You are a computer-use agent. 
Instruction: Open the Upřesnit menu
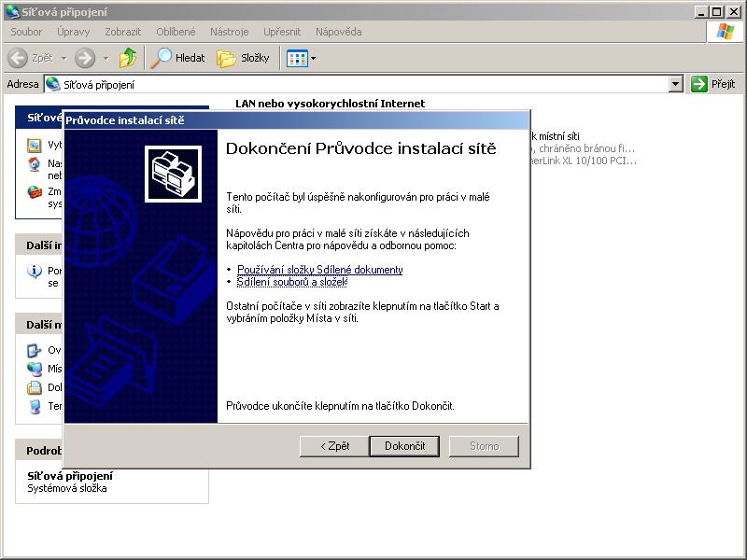pyautogui.click(x=282, y=32)
